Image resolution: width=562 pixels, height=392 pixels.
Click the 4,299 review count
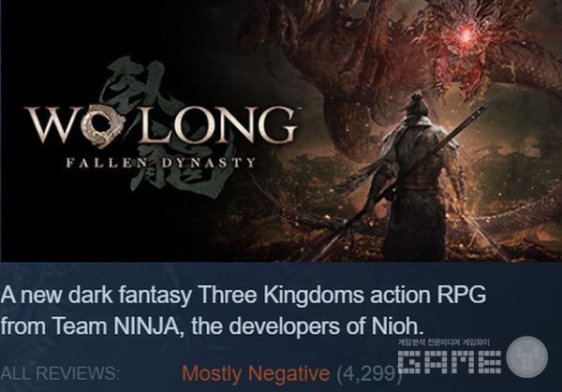[369, 373]
